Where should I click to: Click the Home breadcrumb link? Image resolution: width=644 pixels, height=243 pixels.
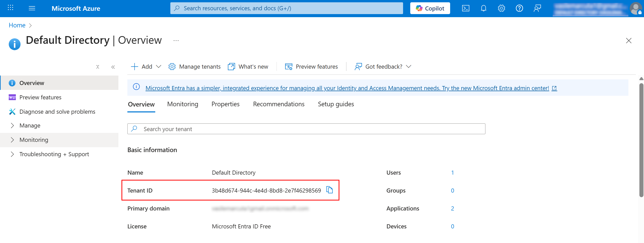[x=17, y=25]
